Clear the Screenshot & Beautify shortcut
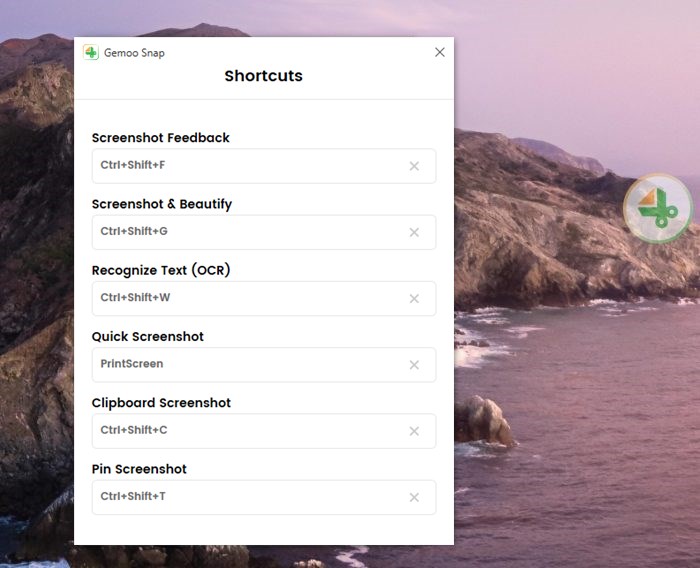700x568 pixels. point(414,232)
